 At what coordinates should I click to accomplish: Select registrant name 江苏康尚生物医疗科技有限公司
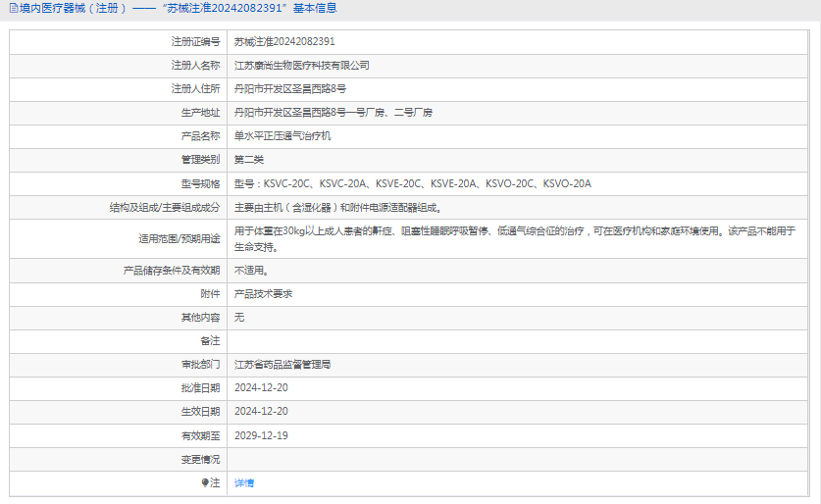click(301, 66)
